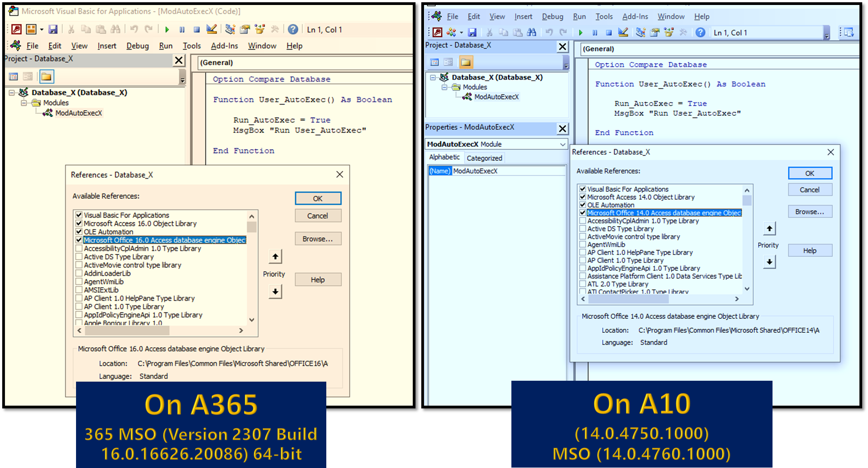Viewport: 868px width, 468px height.
Task: Collapse Database_X project node in A365 tree
Action: point(12,93)
